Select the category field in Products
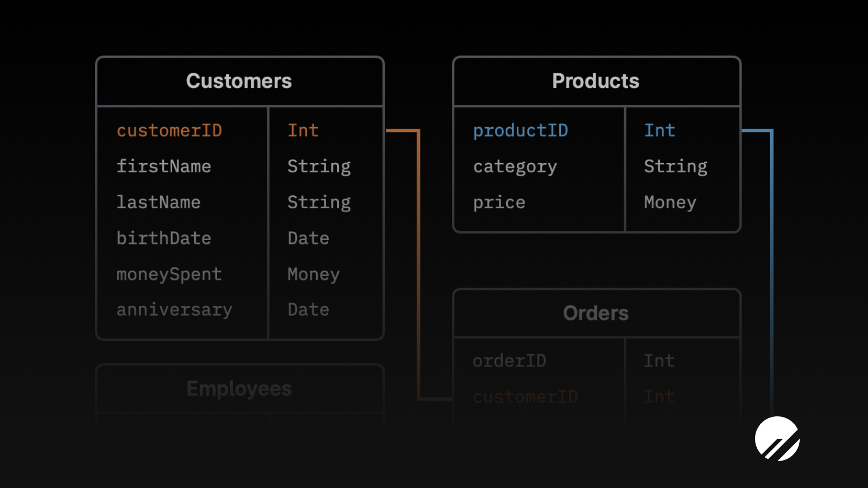868x488 pixels. (x=515, y=166)
